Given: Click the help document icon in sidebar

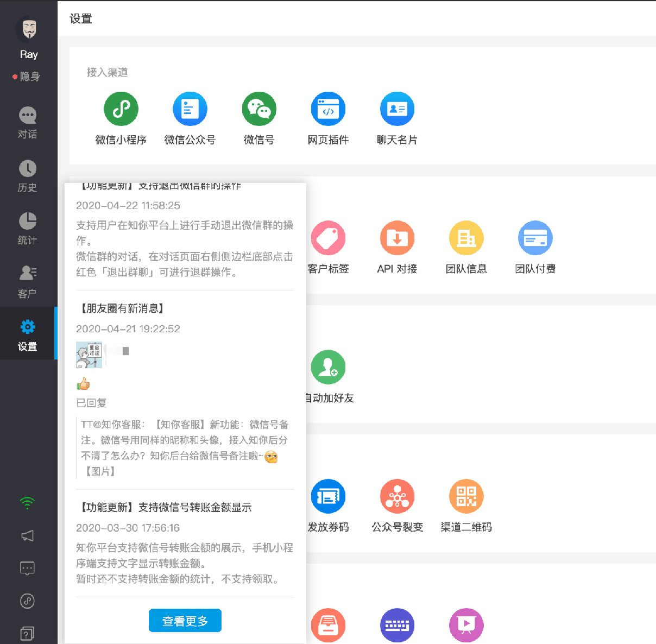Looking at the screenshot, I should pos(27,633).
